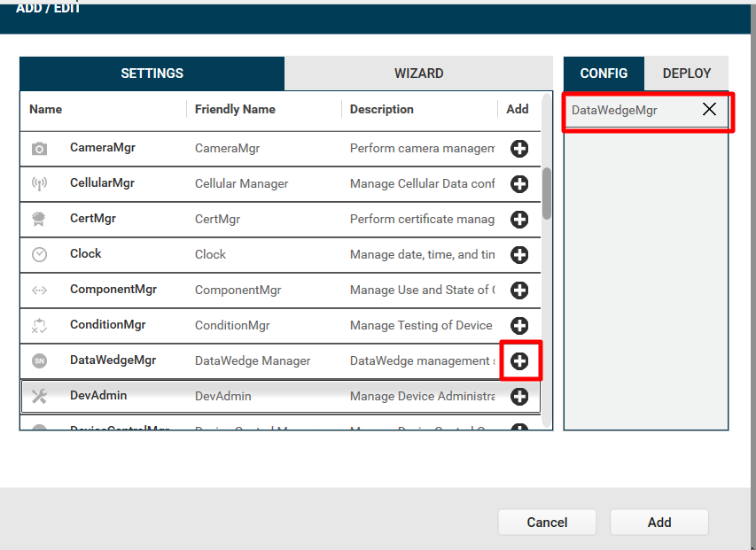Add Clock using its plus icon
The height and width of the screenshot is (550, 756).
(519, 255)
